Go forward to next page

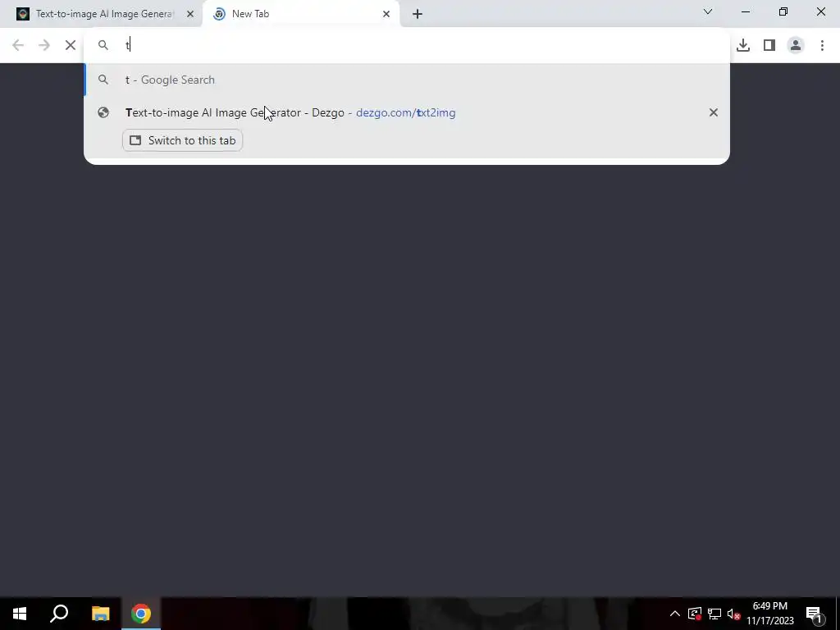pos(44,46)
